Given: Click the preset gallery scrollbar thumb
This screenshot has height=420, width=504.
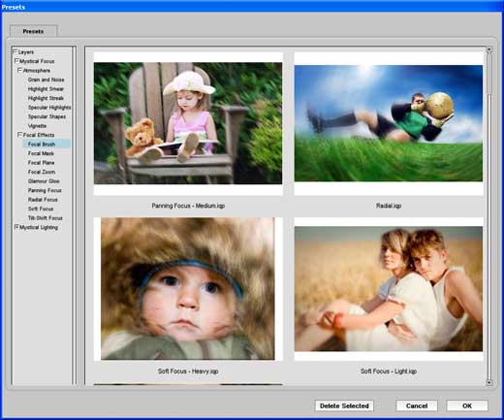Looking at the screenshot, I should [489, 75].
